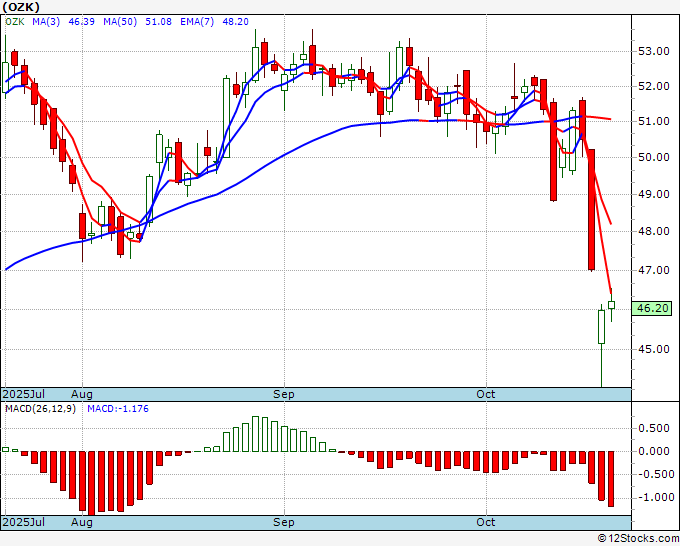Click 2025Jul on the price chart time axis
The image size is (680, 546).
pyautogui.click(x=24, y=394)
